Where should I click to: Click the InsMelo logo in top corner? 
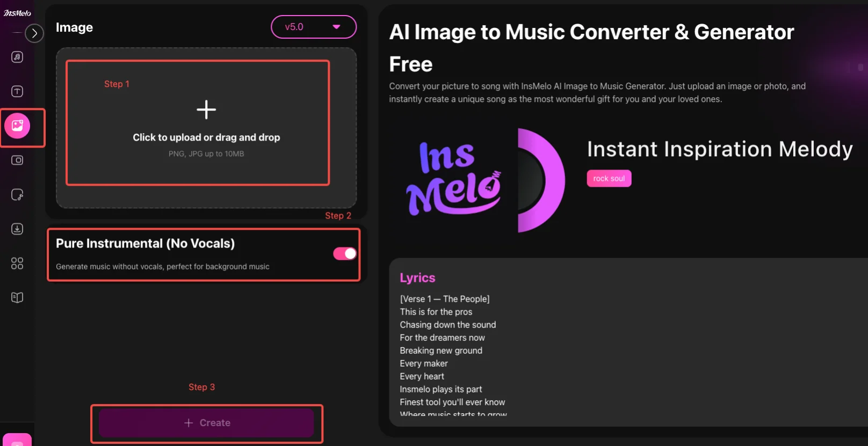click(x=17, y=13)
